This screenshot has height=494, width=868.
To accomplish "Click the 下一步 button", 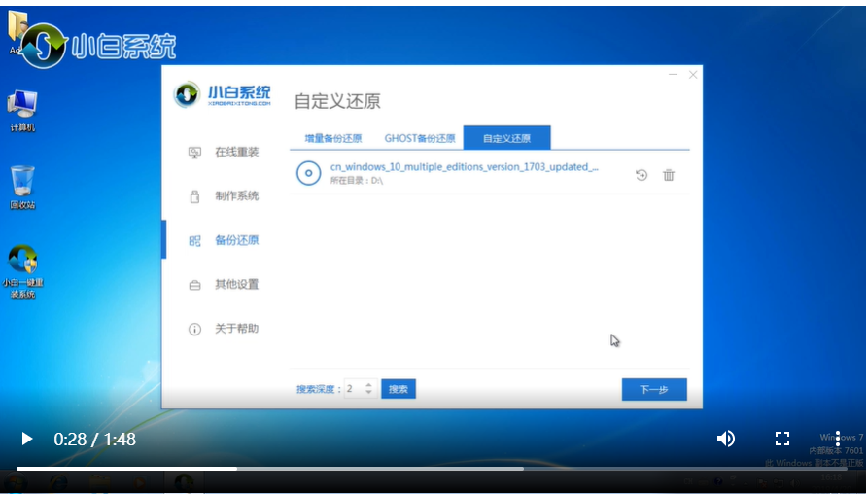I will [x=654, y=389].
